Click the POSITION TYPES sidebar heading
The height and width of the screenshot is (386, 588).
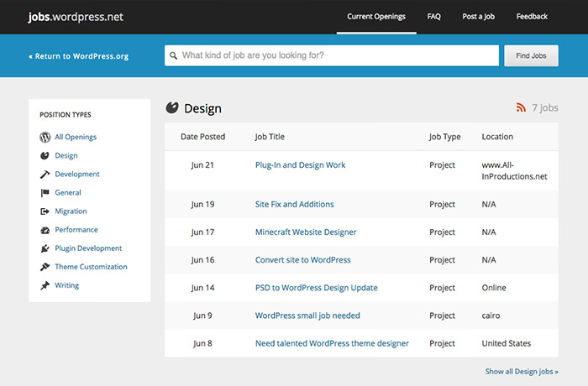point(66,115)
